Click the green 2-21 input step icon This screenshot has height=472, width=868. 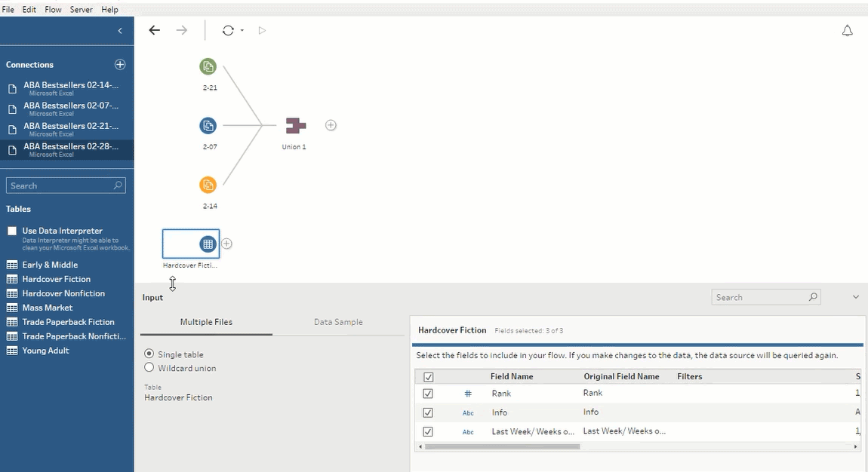pyautogui.click(x=208, y=66)
